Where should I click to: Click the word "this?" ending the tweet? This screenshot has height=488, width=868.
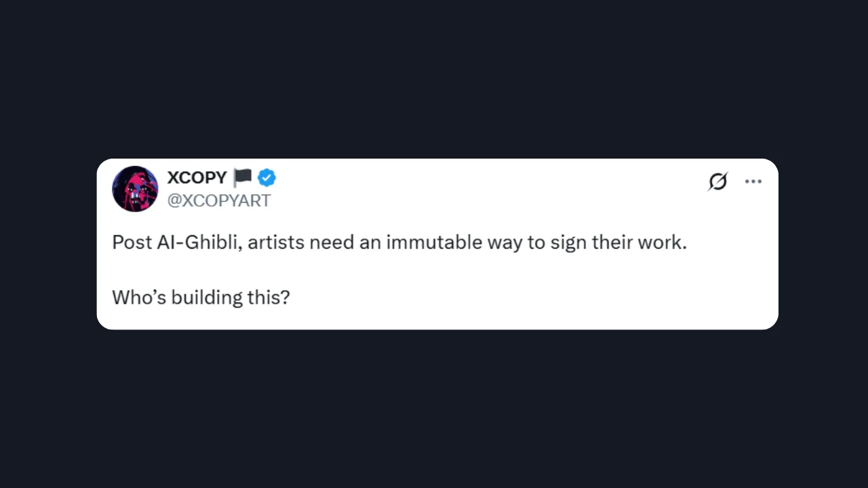click(x=269, y=298)
